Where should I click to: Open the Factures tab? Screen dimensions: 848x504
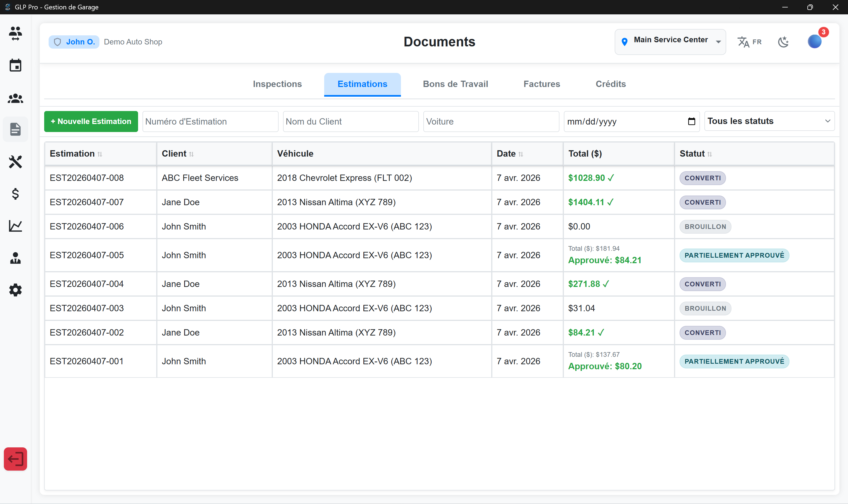(541, 84)
